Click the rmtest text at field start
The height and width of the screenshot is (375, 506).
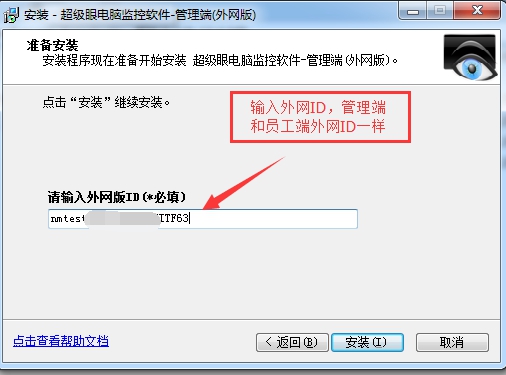[x=67, y=219]
